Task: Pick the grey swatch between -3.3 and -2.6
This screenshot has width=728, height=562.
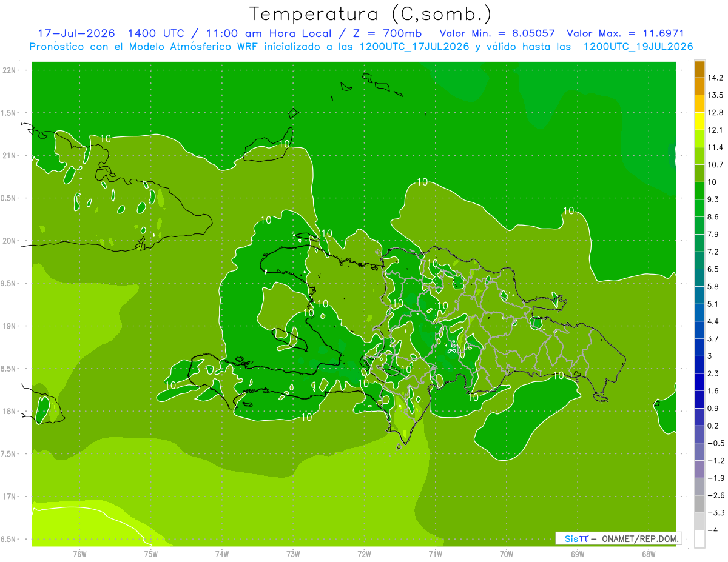Action: (x=699, y=504)
